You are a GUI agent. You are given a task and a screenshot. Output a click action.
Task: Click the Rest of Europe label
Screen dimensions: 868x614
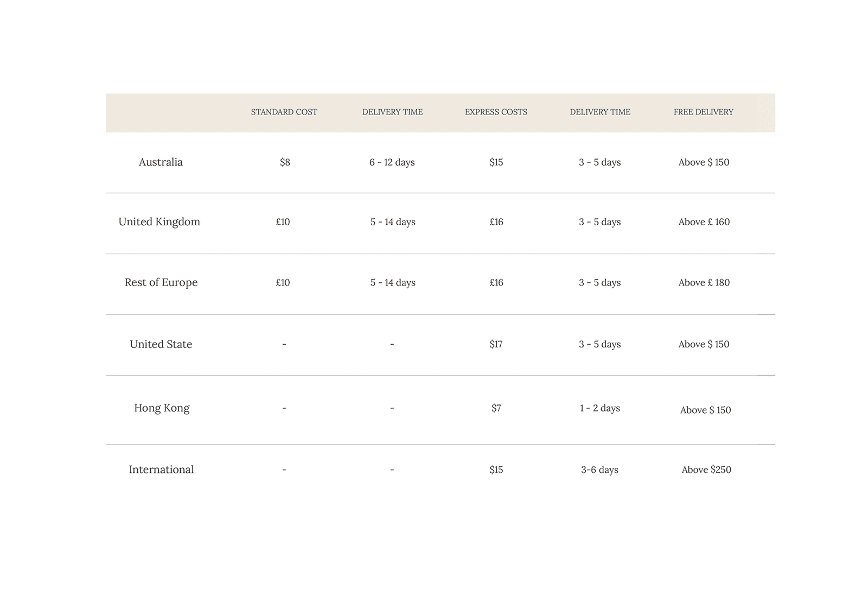[x=161, y=283]
